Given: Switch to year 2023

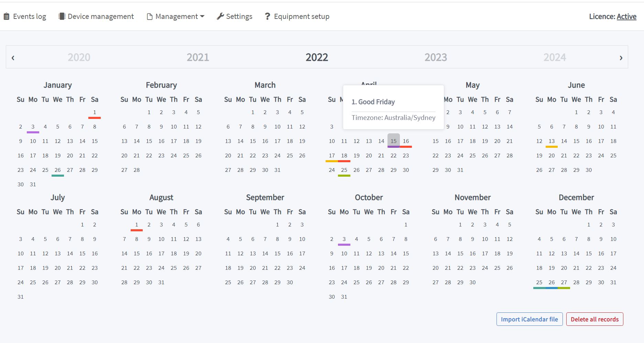Looking at the screenshot, I should pos(436,57).
